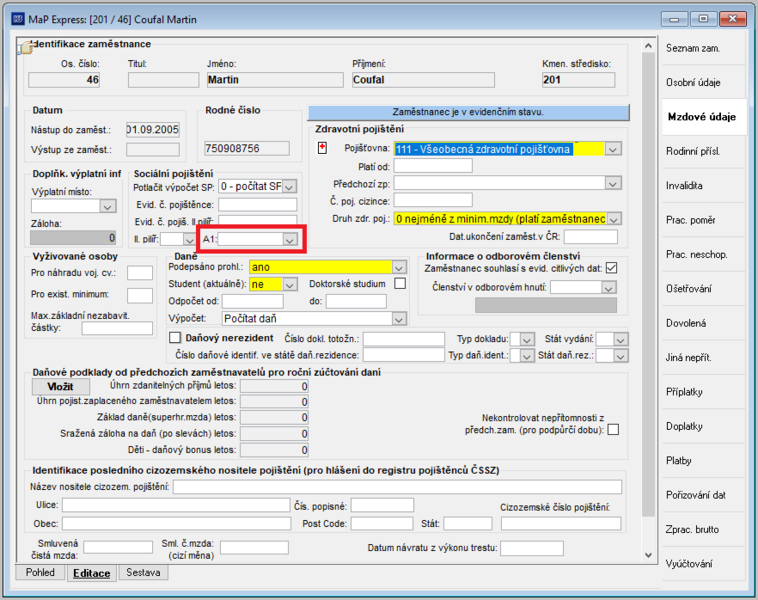The image size is (758, 600).
Task: Open the Student (aktuálně) dropdown
Action: pos(289,285)
